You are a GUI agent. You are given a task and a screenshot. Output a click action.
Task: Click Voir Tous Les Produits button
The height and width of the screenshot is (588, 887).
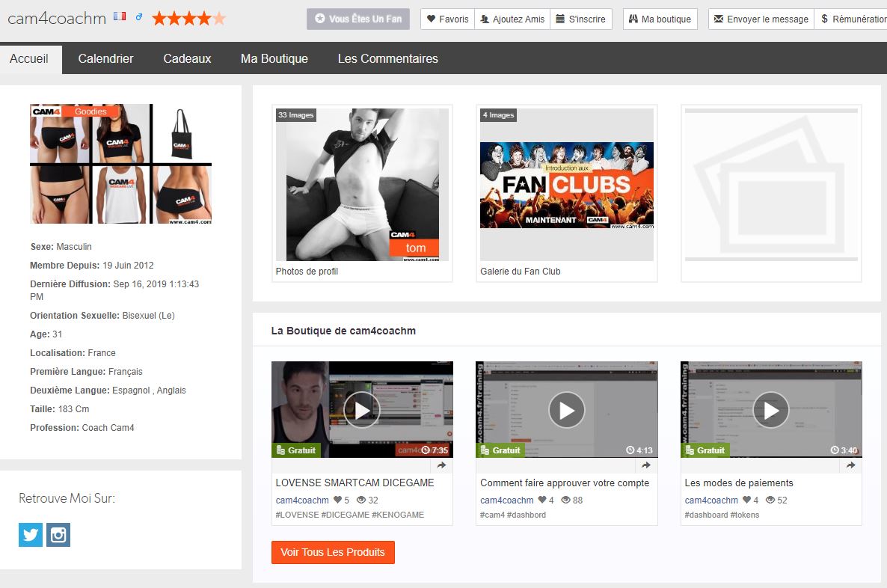[x=333, y=552]
